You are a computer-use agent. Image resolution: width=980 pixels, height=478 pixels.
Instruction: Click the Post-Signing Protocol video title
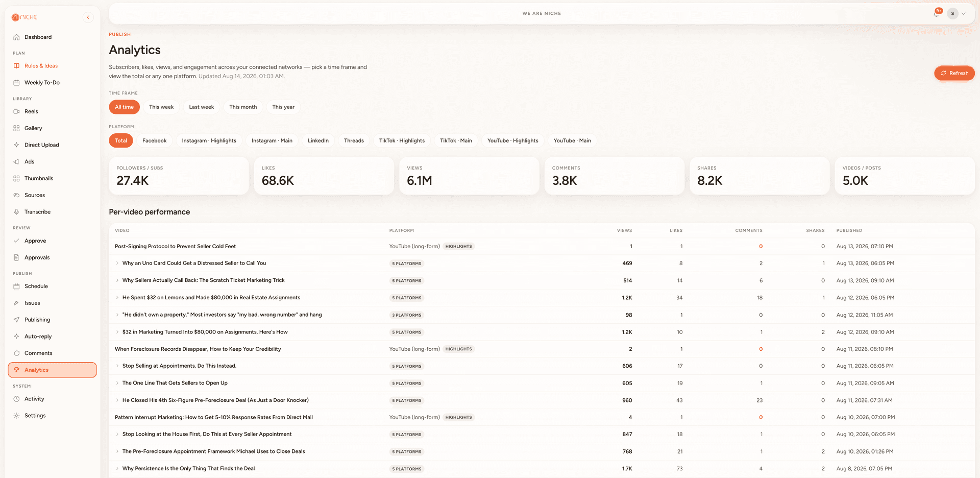[175, 247]
